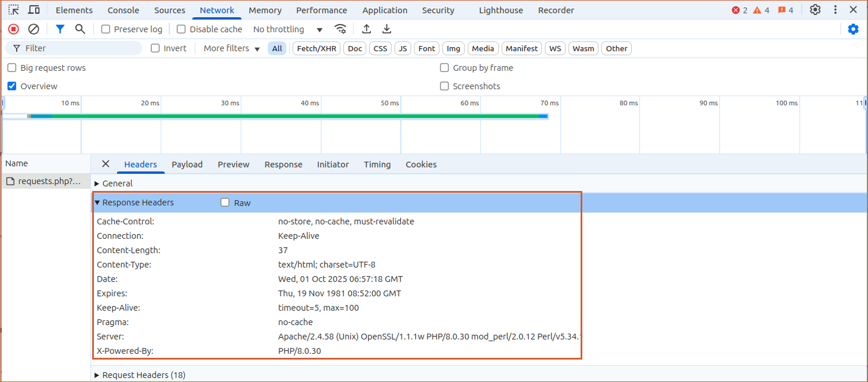Clear the network log

34,29
